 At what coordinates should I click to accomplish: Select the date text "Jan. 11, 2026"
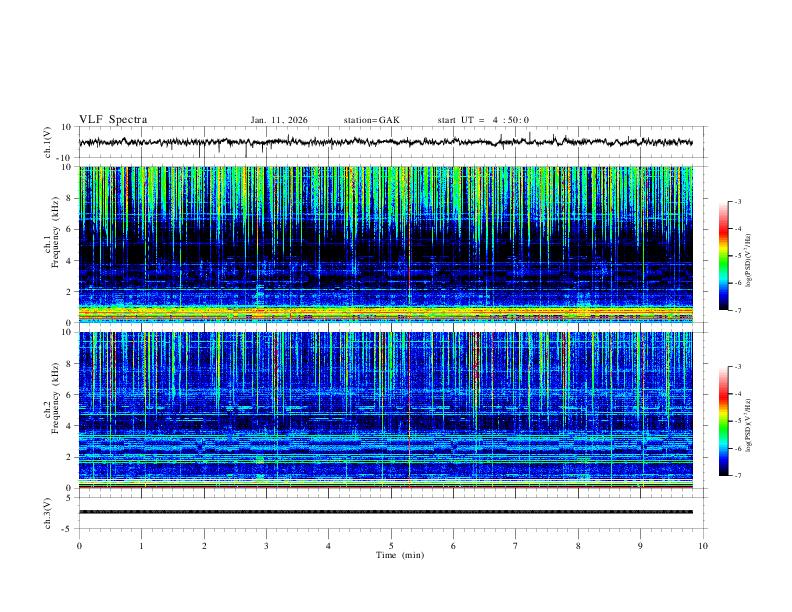(279, 120)
